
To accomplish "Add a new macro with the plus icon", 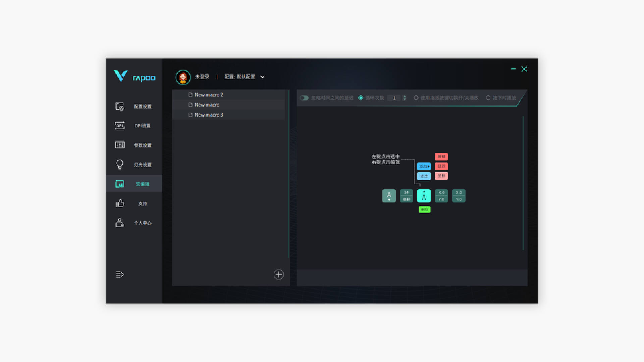I will tap(278, 275).
